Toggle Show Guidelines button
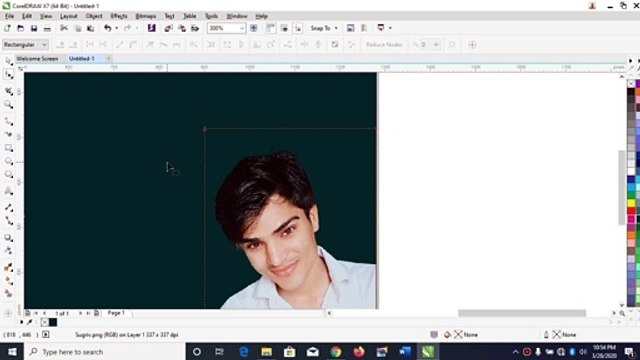Viewport: 640px width, 360px height. pos(298,28)
